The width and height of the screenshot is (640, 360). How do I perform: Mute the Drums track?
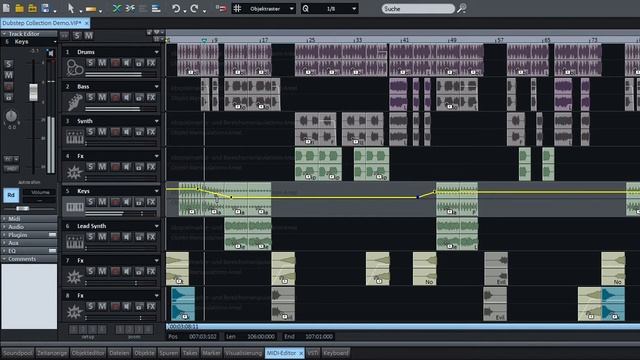102,63
